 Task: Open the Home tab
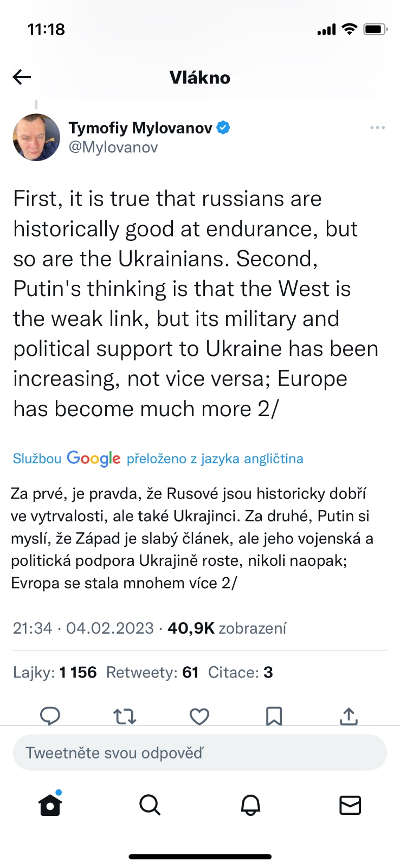[50, 805]
